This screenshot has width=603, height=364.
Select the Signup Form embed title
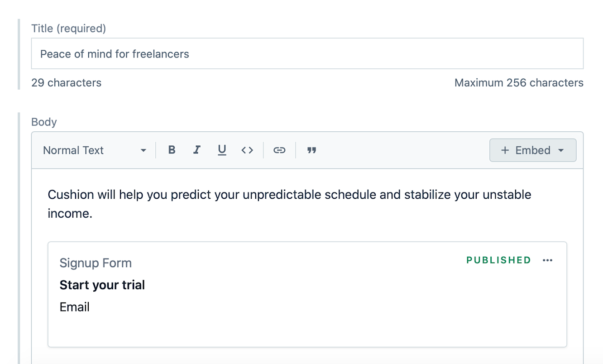pyautogui.click(x=96, y=263)
